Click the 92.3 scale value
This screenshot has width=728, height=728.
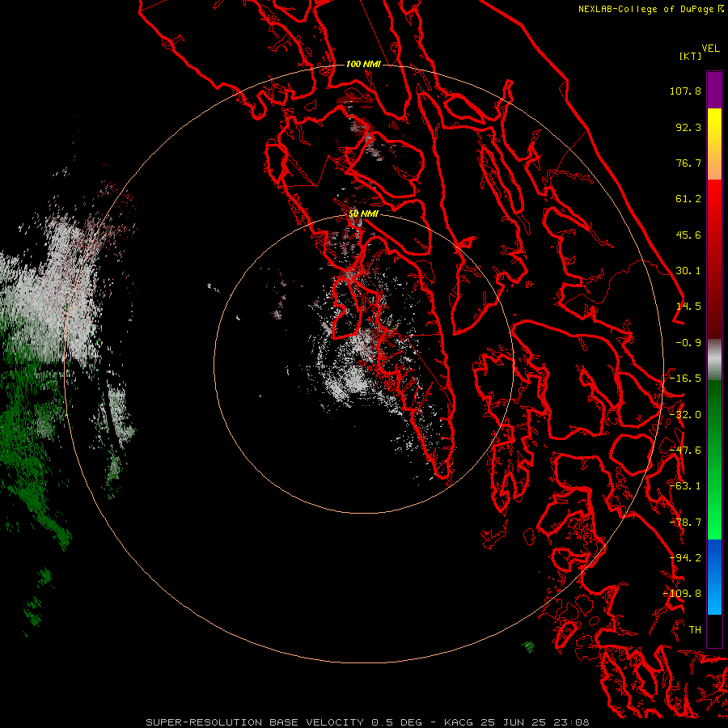688,127
